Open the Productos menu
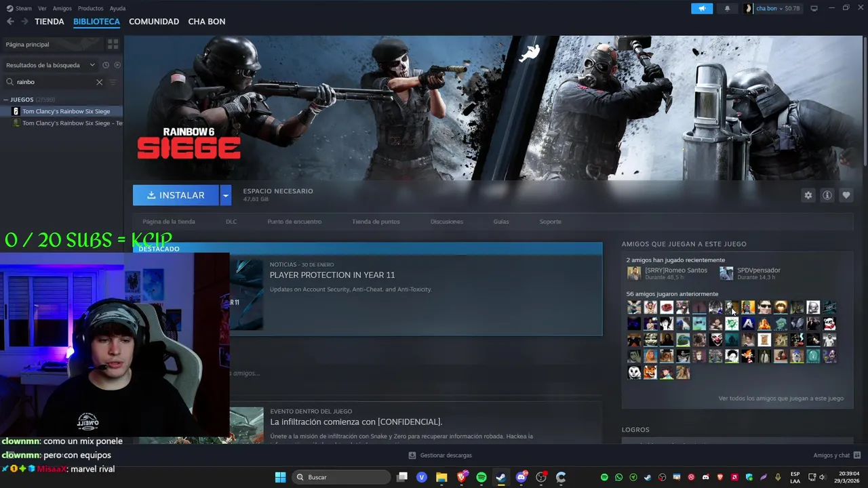 [x=91, y=8]
